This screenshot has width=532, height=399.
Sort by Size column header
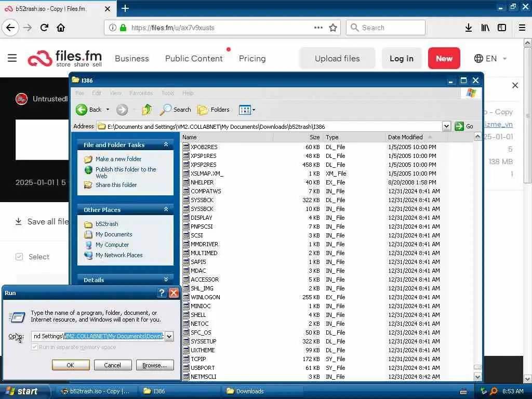[298, 137]
